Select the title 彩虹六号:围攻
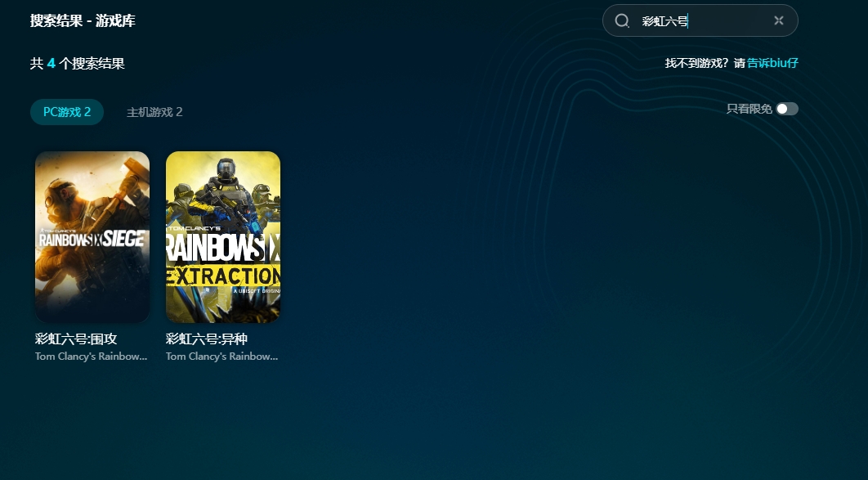Viewport: 868px width, 480px height. pyautogui.click(x=76, y=339)
